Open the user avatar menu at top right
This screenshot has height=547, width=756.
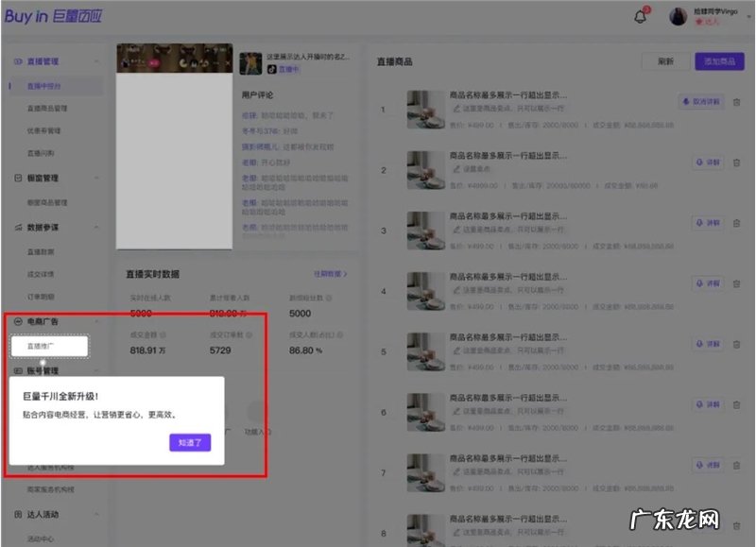(x=677, y=12)
